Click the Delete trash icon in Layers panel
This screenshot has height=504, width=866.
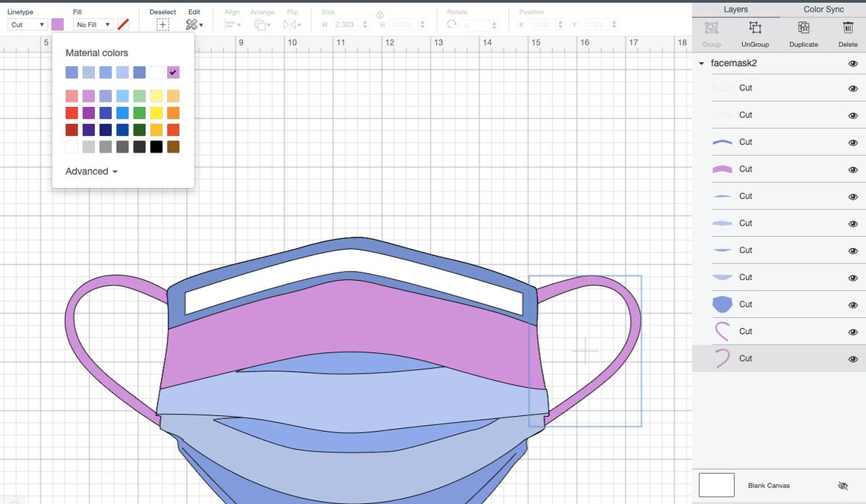click(848, 28)
